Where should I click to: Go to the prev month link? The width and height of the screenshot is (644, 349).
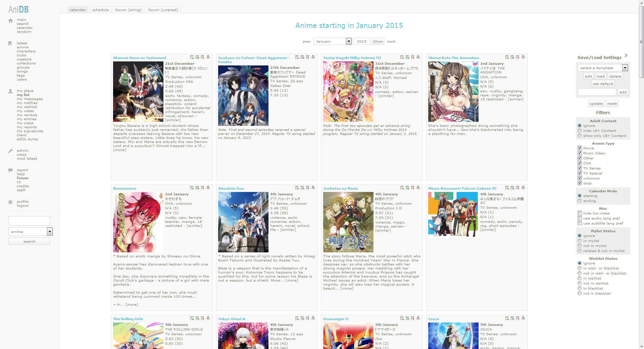coord(306,42)
